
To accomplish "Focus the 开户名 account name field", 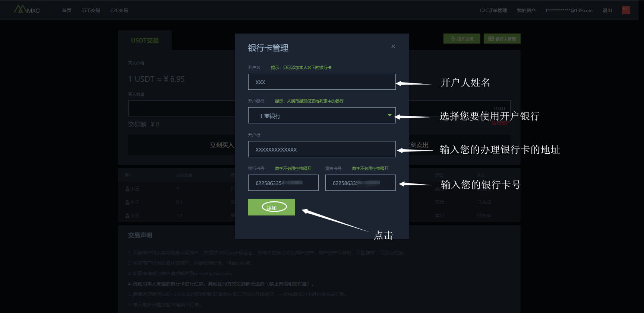I will (322, 82).
